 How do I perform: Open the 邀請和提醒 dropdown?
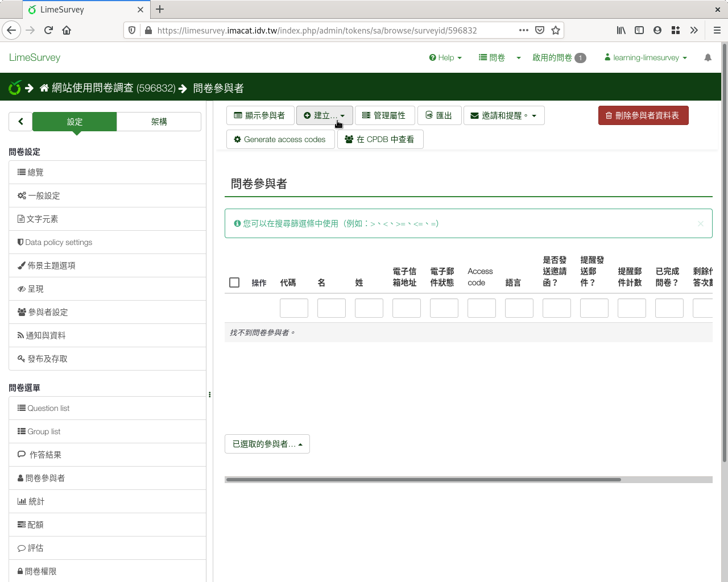point(504,115)
